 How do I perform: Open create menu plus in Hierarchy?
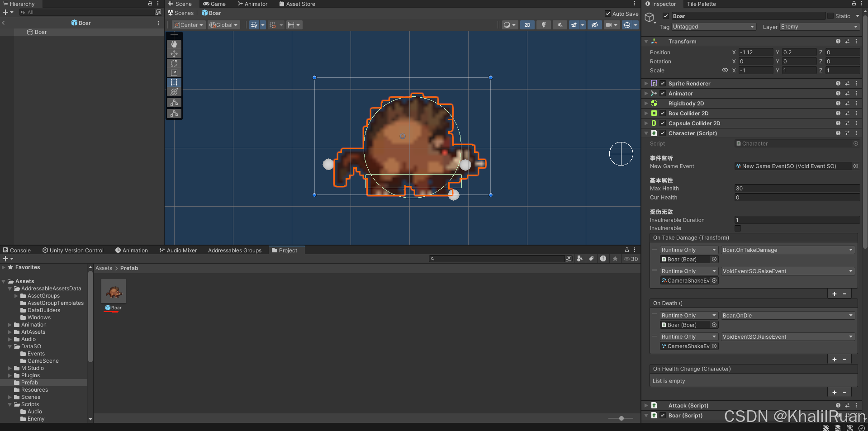tap(7, 12)
